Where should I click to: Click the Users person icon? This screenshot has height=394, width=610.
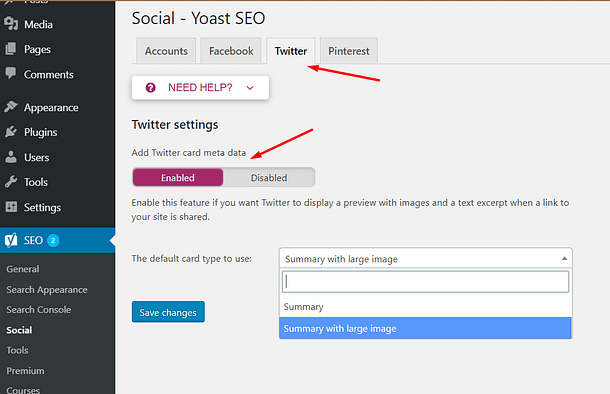point(11,157)
